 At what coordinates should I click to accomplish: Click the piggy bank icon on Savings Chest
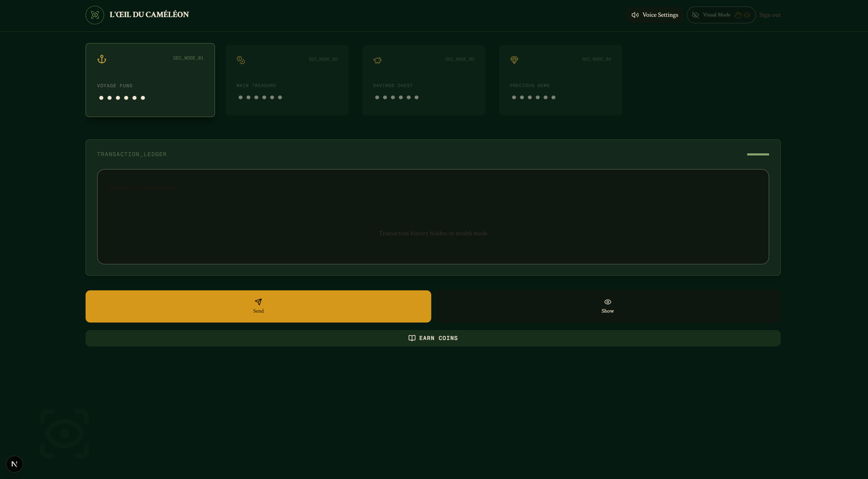377,60
